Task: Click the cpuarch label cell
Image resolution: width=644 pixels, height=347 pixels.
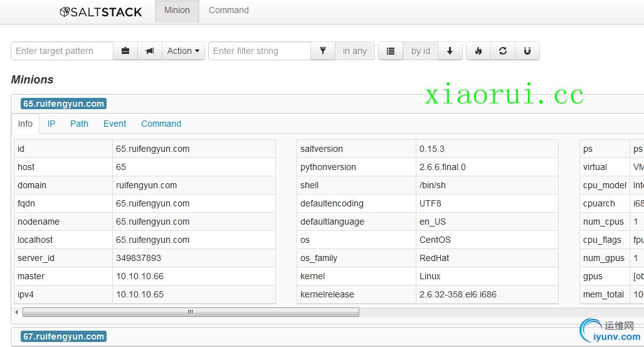Action: (x=604, y=203)
